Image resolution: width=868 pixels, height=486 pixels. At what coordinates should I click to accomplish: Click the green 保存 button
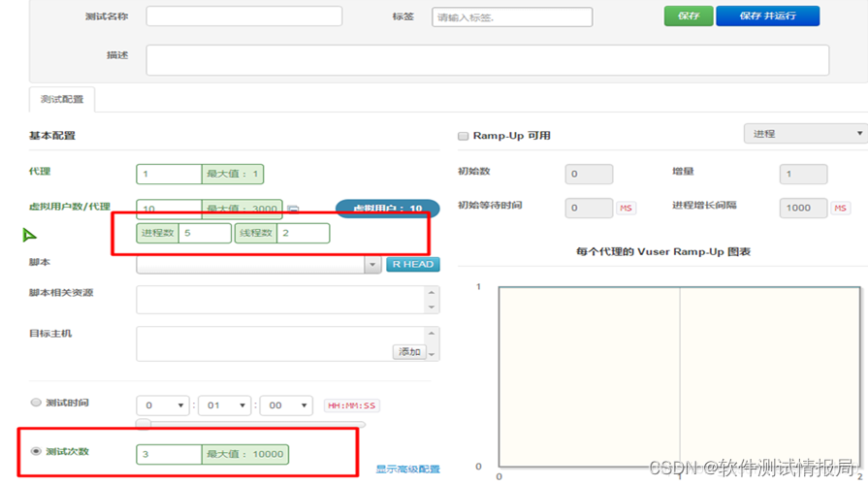point(688,16)
